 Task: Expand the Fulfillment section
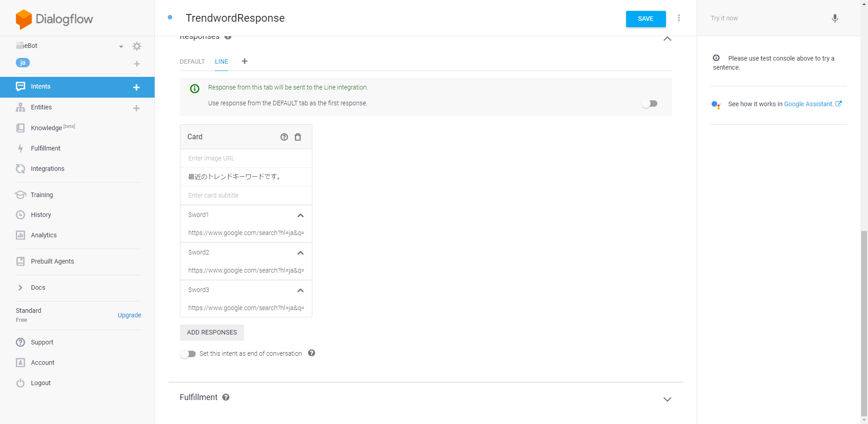pyautogui.click(x=667, y=400)
